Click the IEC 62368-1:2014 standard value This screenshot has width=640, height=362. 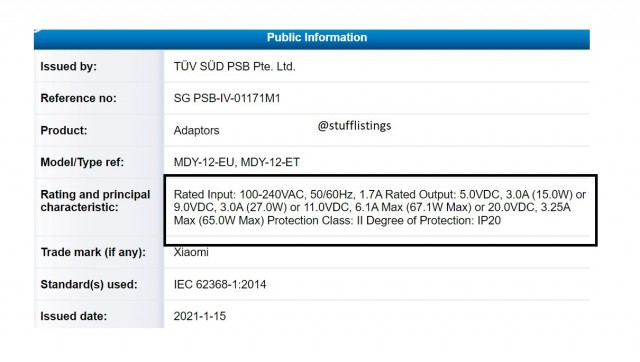[x=220, y=284]
